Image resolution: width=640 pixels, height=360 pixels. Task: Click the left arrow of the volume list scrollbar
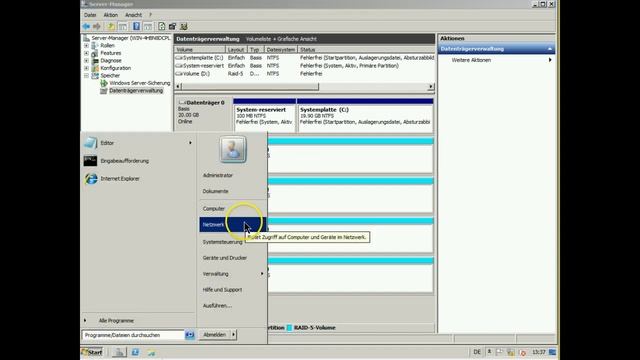(x=178, y=87)
